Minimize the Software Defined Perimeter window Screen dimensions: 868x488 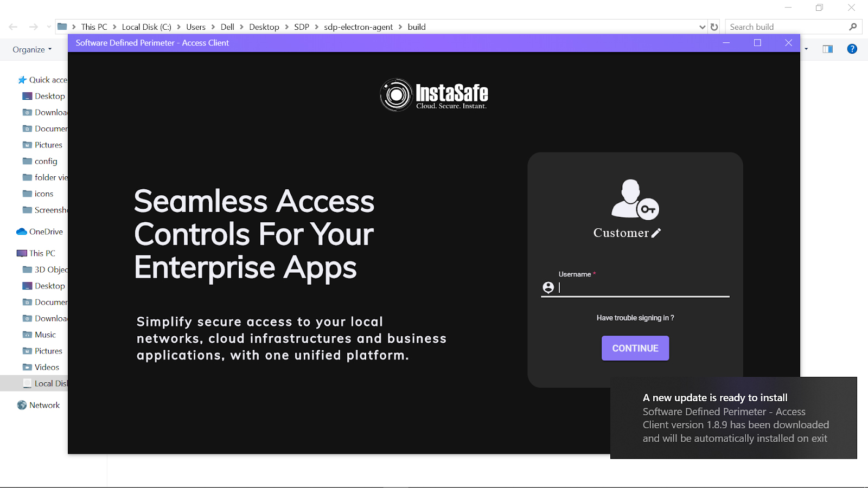point(726,43)
